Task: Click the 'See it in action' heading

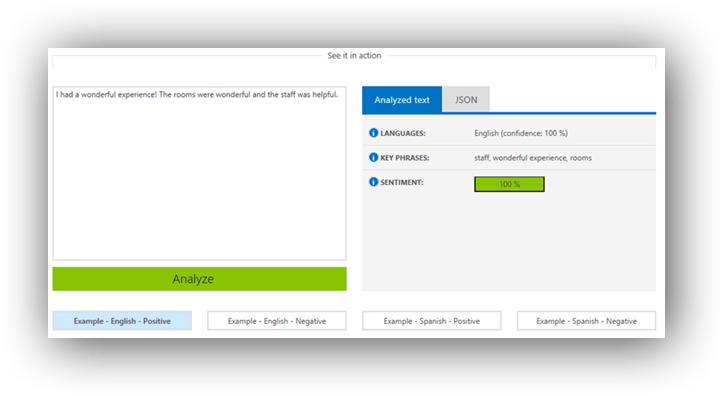Action: point(354,55)
